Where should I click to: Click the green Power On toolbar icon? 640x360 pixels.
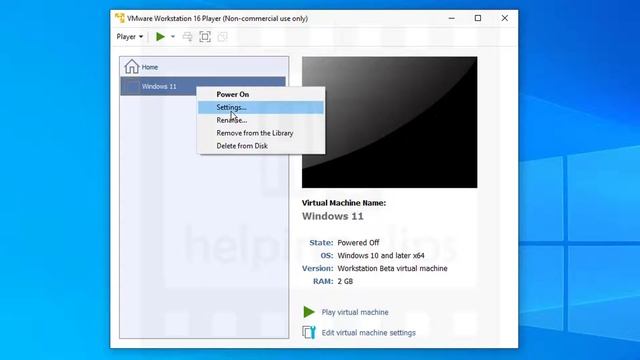160,37
